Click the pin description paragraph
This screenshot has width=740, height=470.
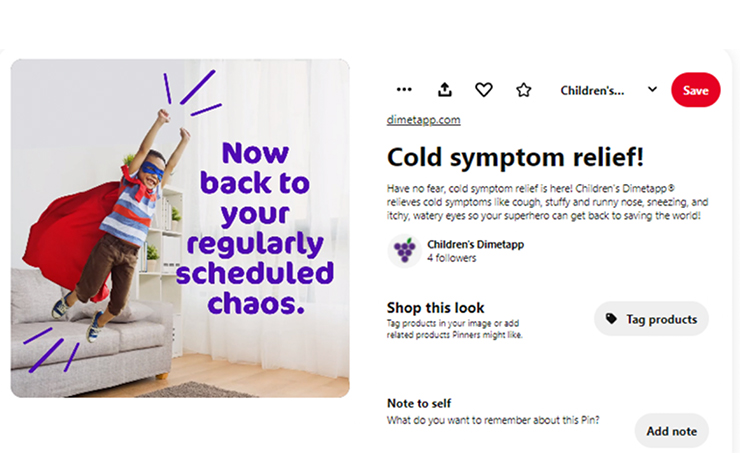coord(547,201)
